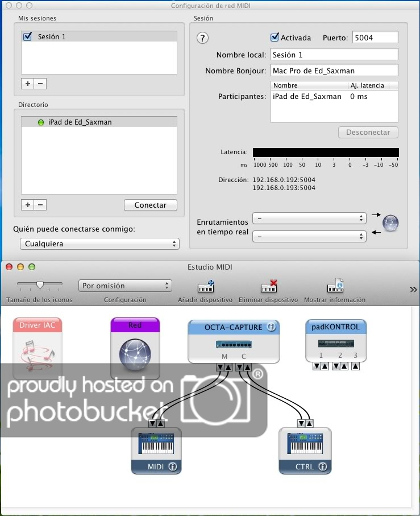Screen dimensions: 420x516
Task: Select the OCTA-CAPTURE interface icon
Action: click(x=234, y=341)
